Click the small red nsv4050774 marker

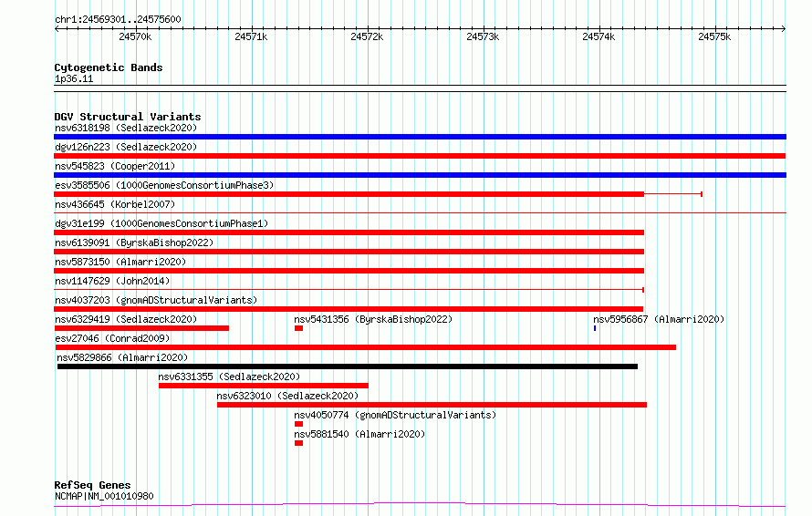click(299, 424)
